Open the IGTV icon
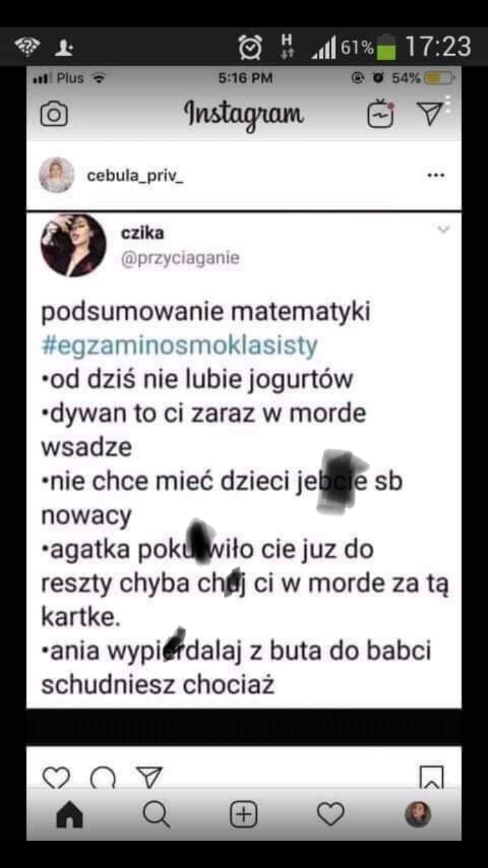This screenshot has width=488, height=868. click(x=381, y=114)
